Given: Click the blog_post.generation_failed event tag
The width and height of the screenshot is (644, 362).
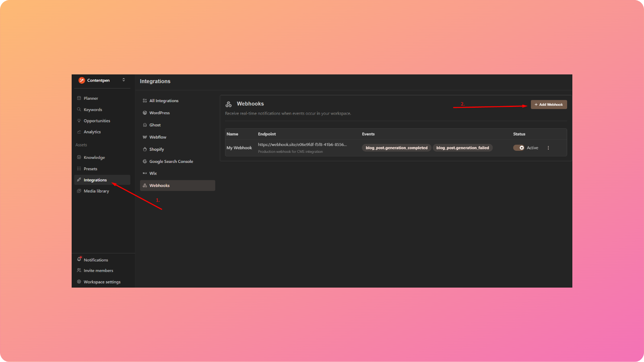Looking at the screenshot, I should tap(462, 148).
